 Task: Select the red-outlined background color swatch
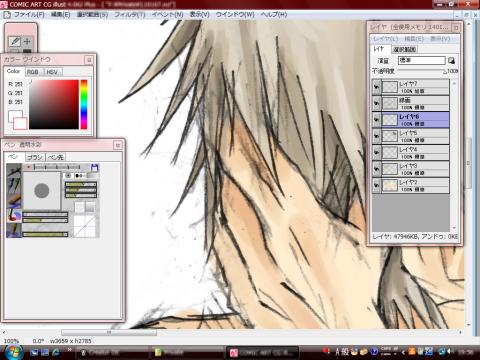(x=20, y=123)
